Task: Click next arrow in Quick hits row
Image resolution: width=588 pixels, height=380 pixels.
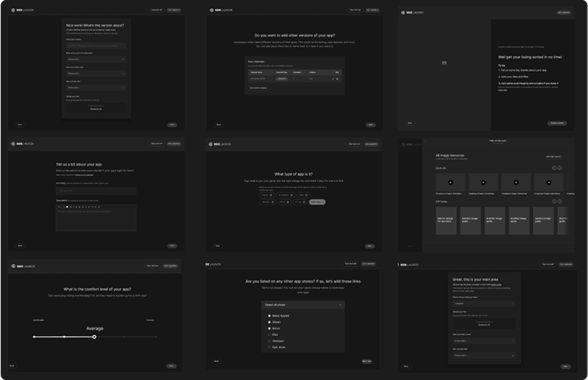Action: [560, 168]
